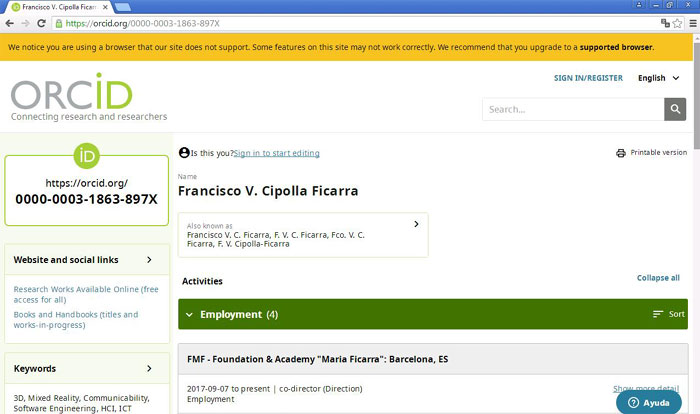Open the translate page icon in address bar
Image resolution: width=700 pixels, height=414 pixels.
pos(665,23)
